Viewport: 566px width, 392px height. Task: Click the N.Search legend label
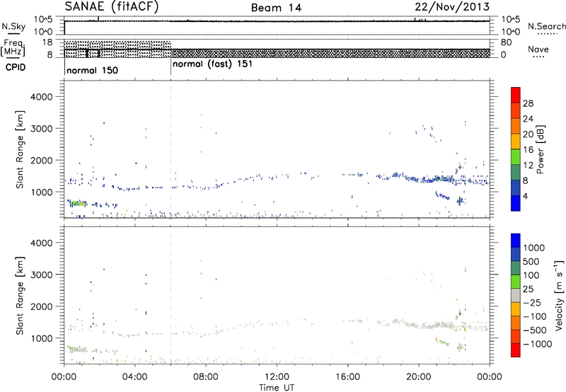pyautogui.click(x=546, y=26)
